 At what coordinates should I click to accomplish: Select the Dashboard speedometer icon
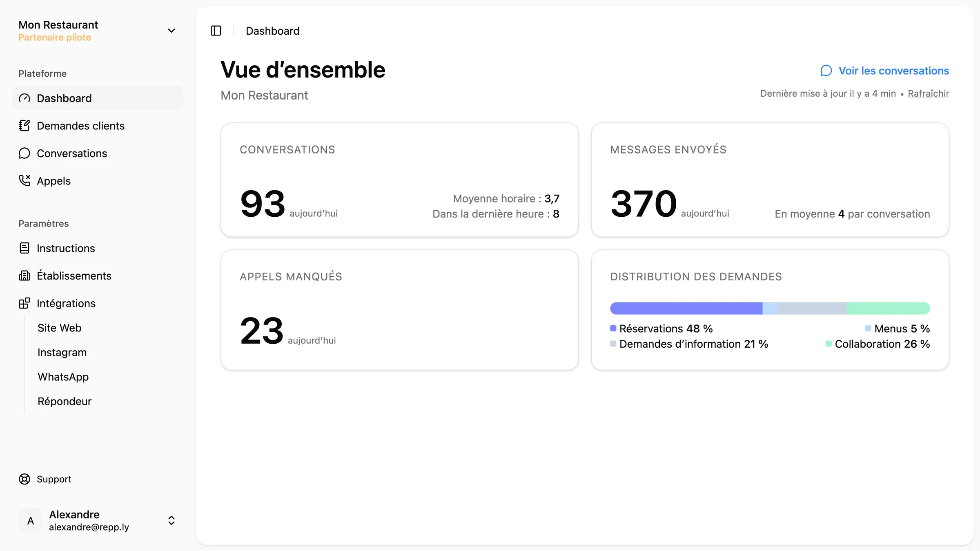[24, 98]
